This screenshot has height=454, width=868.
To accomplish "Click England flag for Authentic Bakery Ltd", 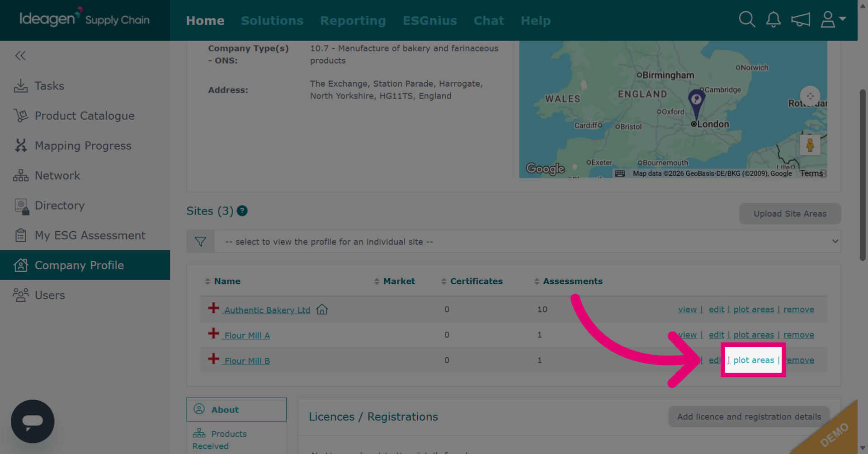I will [x=213, y=308].
